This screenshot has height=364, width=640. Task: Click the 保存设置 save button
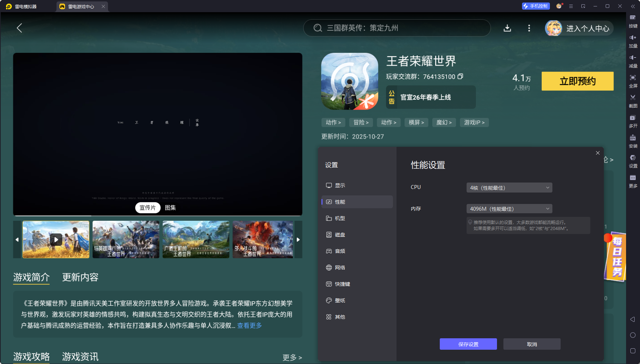click(468, 344)
